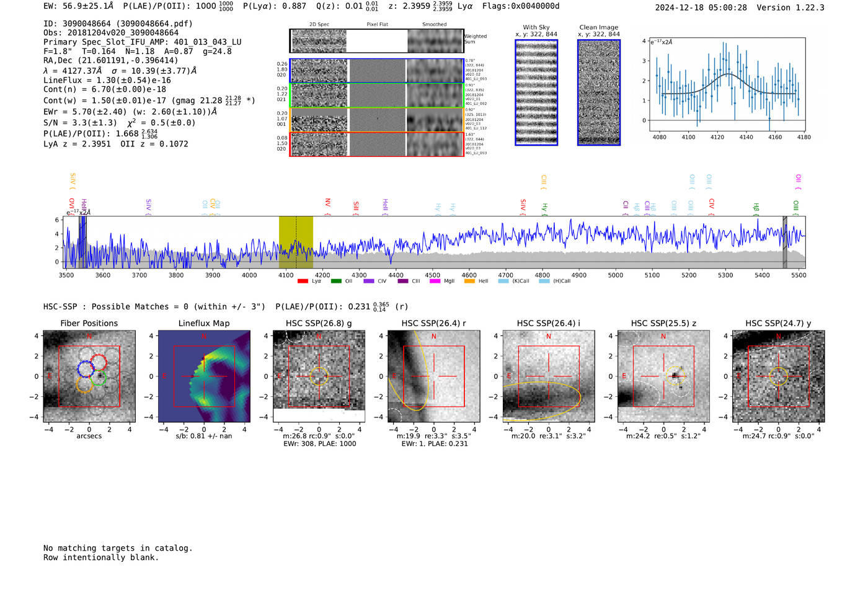Click the yellow highlighted band in the spectrum
The image size is (868, 591).
296,242
